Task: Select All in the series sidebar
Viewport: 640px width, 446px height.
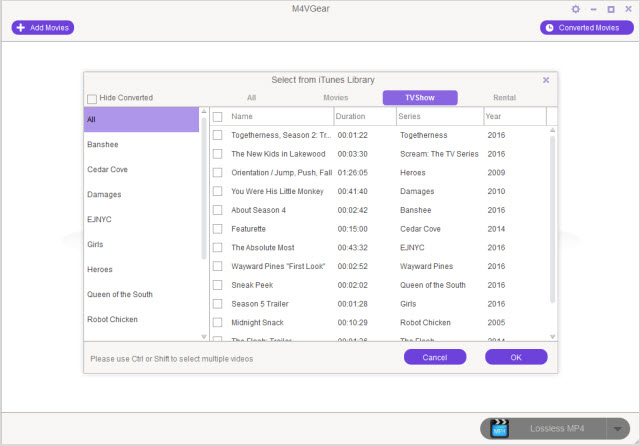Action: pyautogui.click(x=141, y=120)
